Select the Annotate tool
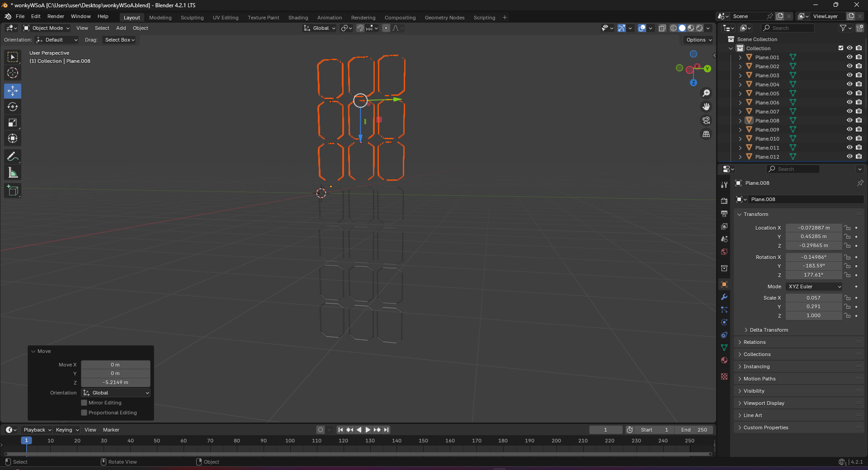This screenshot has height=470, width=868. [12, 156]
